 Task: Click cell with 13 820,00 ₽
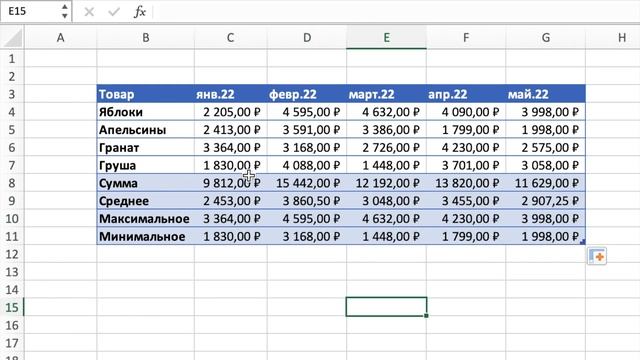(x=466, y=183)
